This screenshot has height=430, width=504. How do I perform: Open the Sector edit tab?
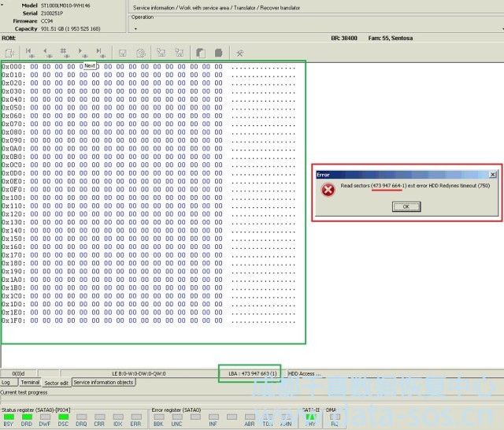coord(56,382)
